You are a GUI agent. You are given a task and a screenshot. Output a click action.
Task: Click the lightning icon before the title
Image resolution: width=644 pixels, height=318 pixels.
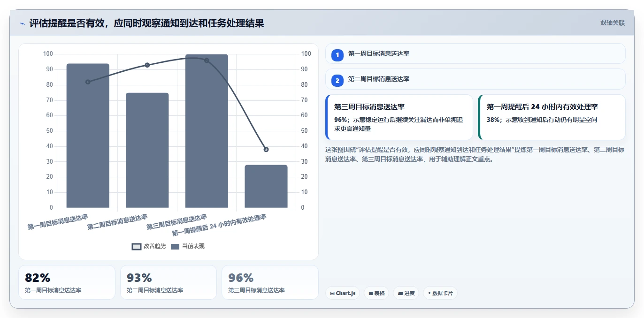[x=22, y=23]
